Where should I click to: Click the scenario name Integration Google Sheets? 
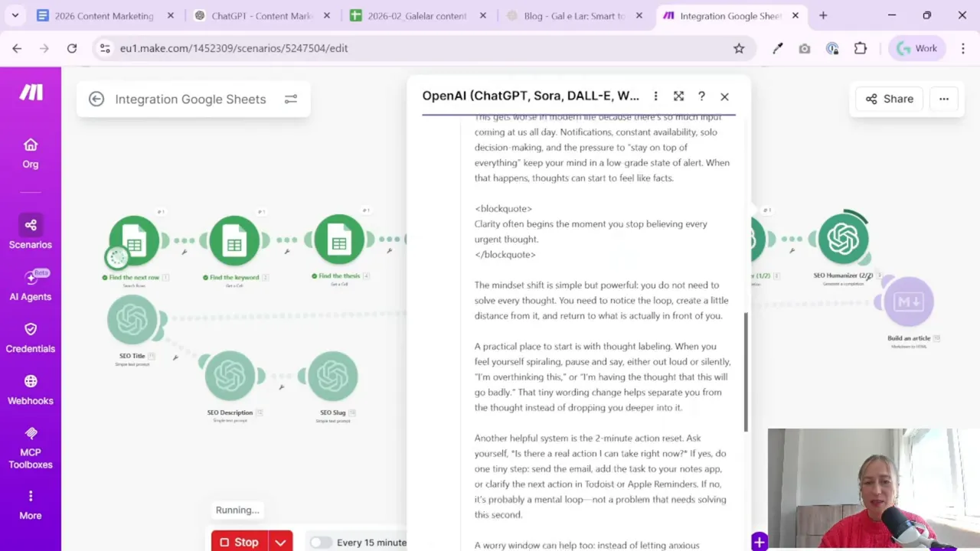[191, 99]
